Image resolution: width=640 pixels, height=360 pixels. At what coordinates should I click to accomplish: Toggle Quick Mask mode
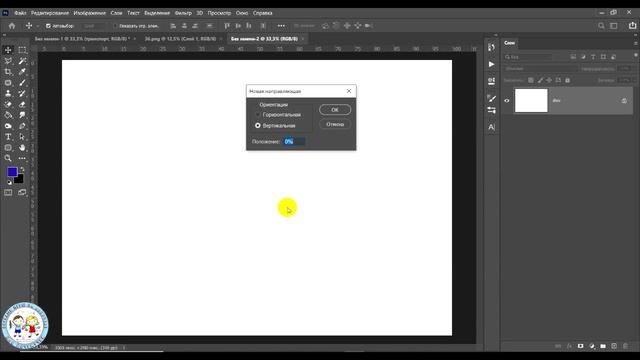8,192
